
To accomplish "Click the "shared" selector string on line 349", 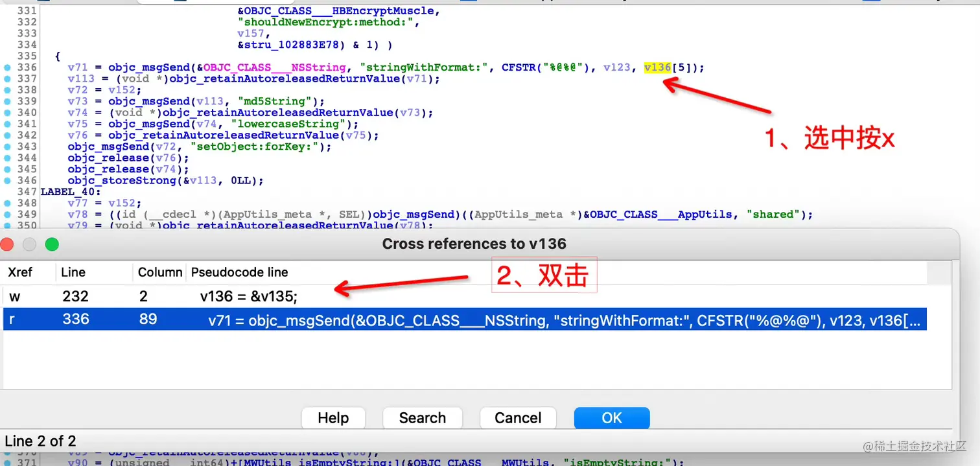I will [773, 215].
